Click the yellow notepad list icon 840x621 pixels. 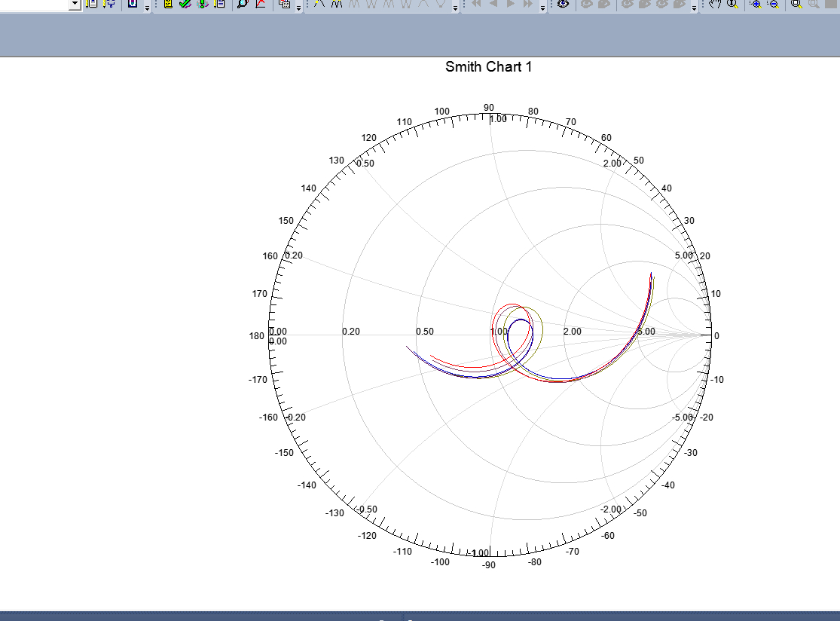click(168, 3)
